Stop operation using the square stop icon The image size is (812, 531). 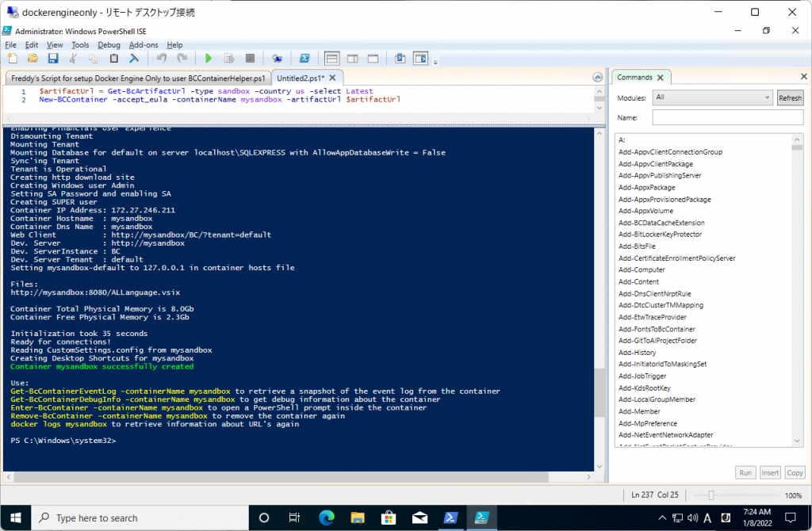(x=250, y=59)
